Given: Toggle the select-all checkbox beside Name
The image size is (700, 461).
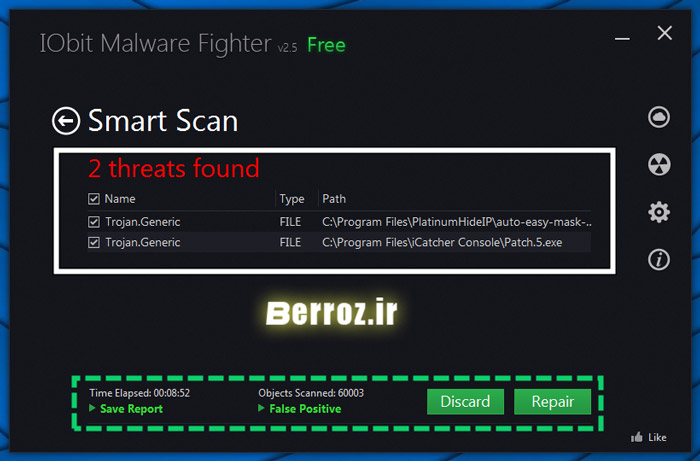Looking at the screenshot, I should coord(94,199).
